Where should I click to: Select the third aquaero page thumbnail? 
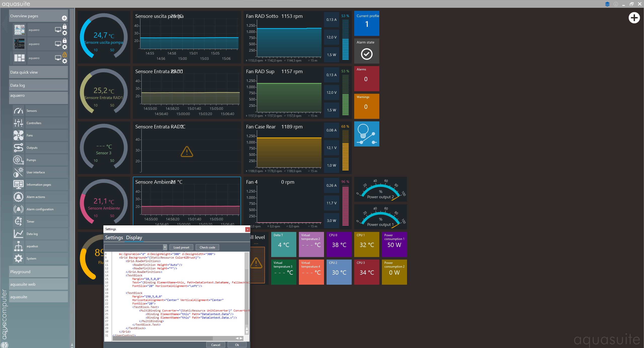click(19, 58)
